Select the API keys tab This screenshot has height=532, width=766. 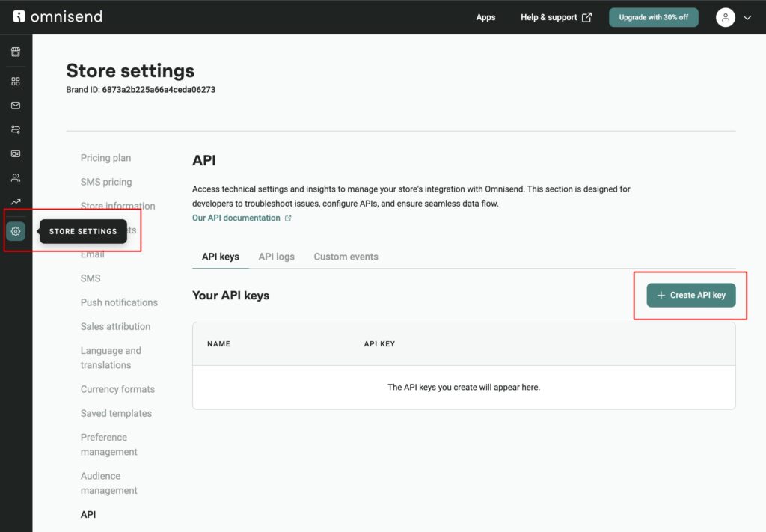tap(220, 256)
